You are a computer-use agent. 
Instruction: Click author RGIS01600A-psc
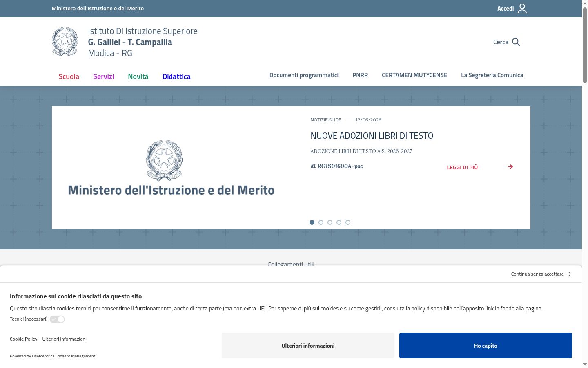(x=340, y=166)
